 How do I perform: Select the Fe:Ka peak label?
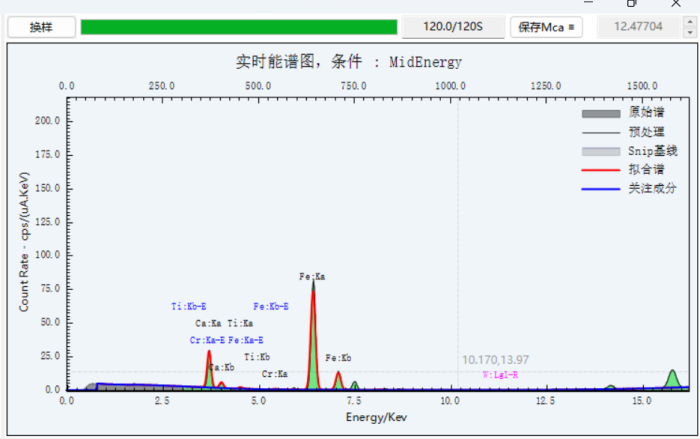pyautogui.click(x=312, y=276)
